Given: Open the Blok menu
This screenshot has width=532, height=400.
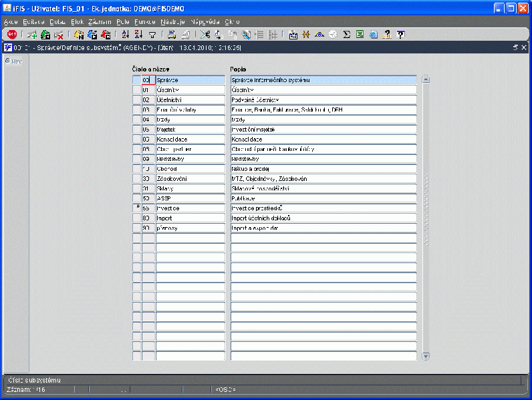Looking at the screenshot, I should [x=77, y=21].
